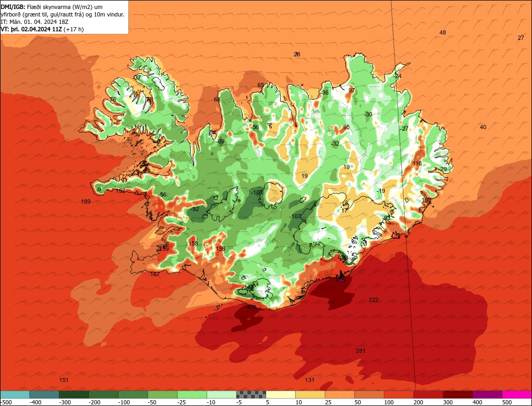Click the map value '68' in Húnaflói bay
The image size is (532, 406).
coord(217,99)
